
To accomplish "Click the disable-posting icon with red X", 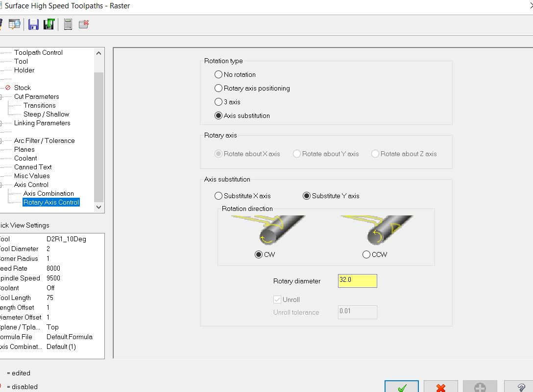I will pos(83,24).
